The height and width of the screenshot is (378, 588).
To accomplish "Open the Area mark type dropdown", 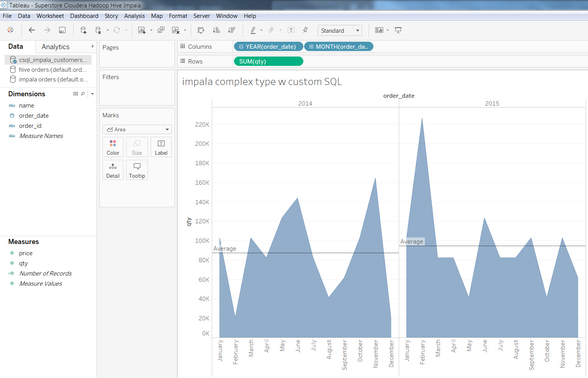I will pyautogui.click(x=167, y=129).
